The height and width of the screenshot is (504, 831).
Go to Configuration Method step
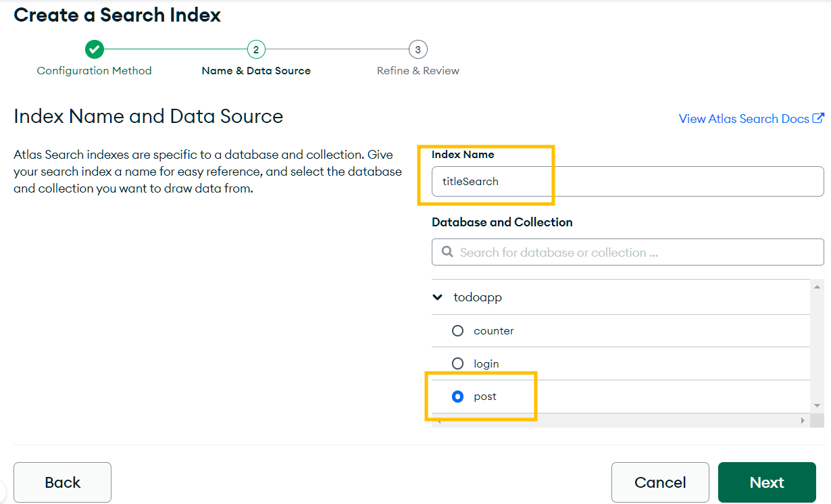coord(95,71)
